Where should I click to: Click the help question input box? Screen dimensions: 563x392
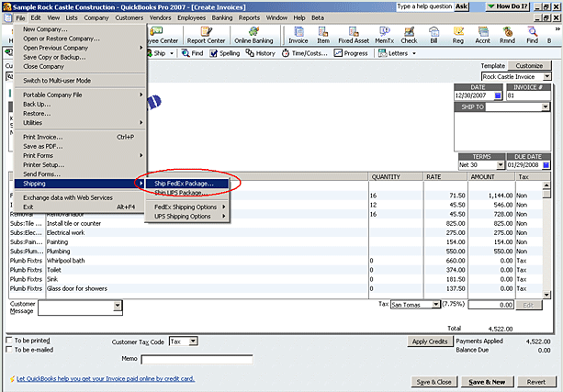[424, 6]
